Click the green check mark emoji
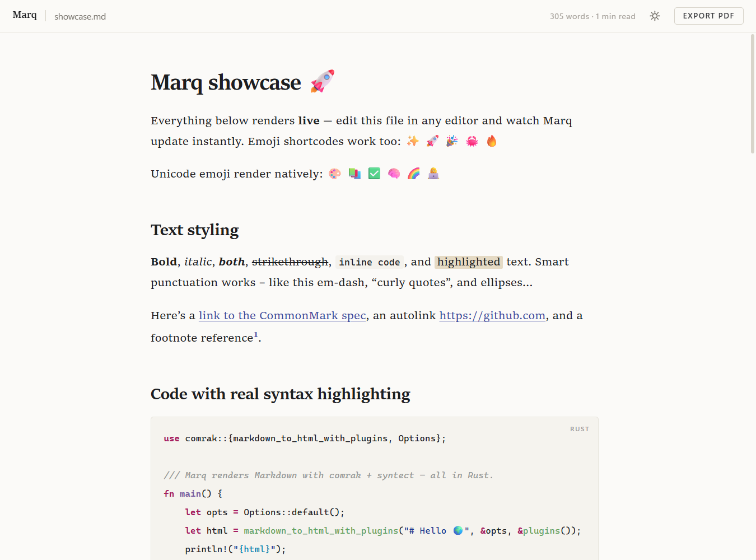The width and height of the screenshot is (756, 560). pos(374,174)
